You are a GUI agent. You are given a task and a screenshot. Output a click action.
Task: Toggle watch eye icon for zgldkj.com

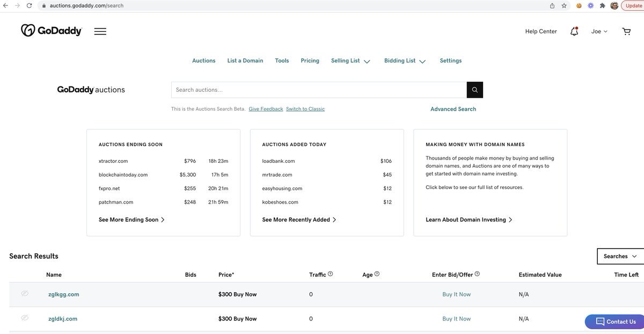pyautogui.click(x=25, y=318)
